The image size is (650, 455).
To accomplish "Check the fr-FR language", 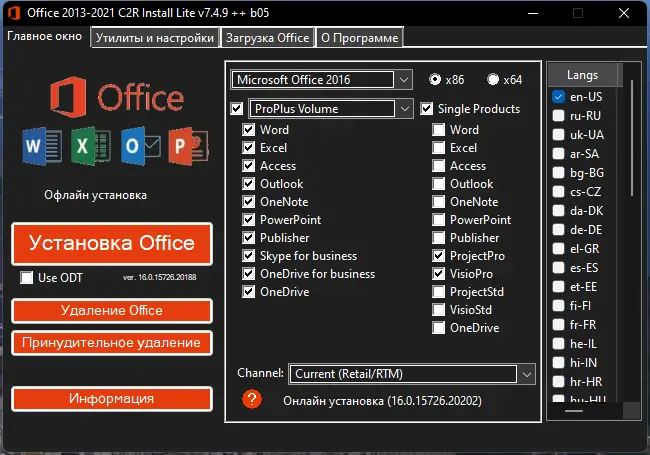I will 558,324.
